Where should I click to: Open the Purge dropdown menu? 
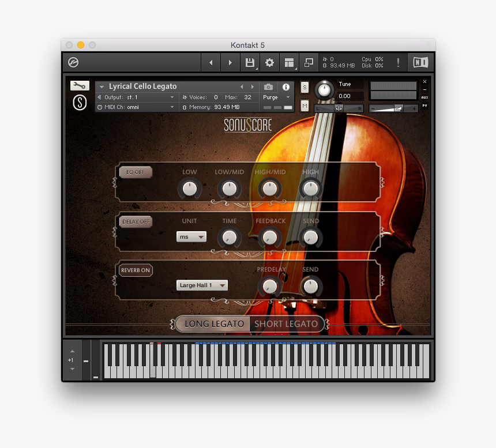(x=276, y=97)
